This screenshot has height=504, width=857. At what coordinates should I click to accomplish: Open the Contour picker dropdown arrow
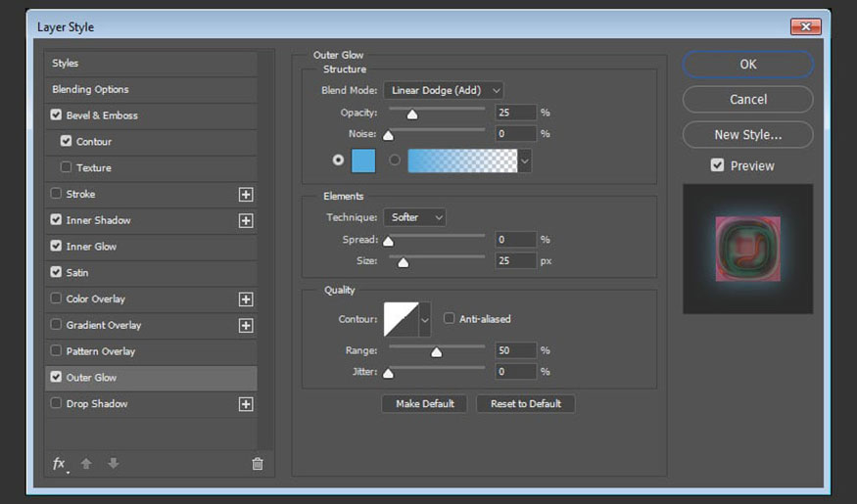coord(425,319)
